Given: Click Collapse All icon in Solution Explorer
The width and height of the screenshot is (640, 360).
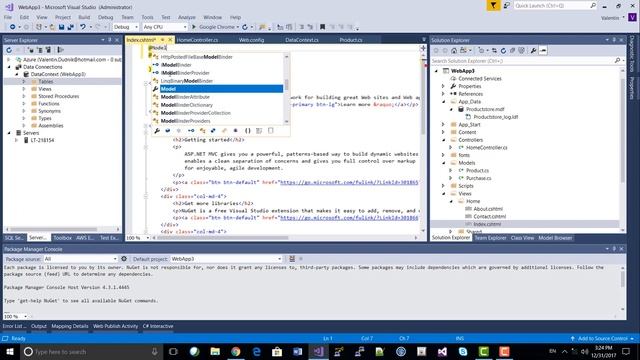Looking at the screenshot, I should coord(512,51).
